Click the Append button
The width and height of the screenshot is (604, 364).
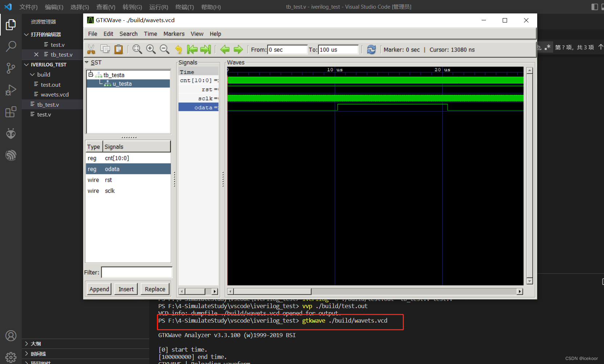(x=99, y=289)
